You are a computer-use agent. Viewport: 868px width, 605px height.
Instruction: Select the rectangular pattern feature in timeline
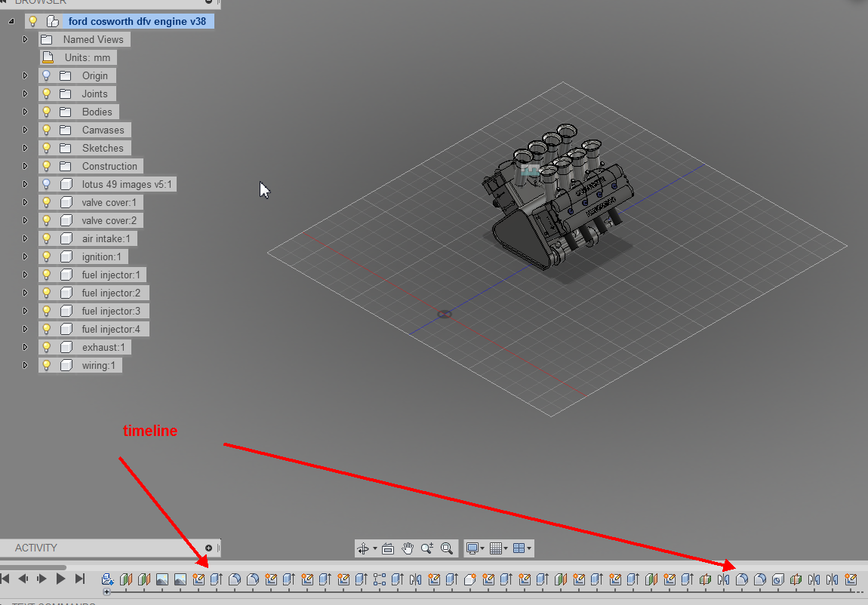[x=380, y=579]
